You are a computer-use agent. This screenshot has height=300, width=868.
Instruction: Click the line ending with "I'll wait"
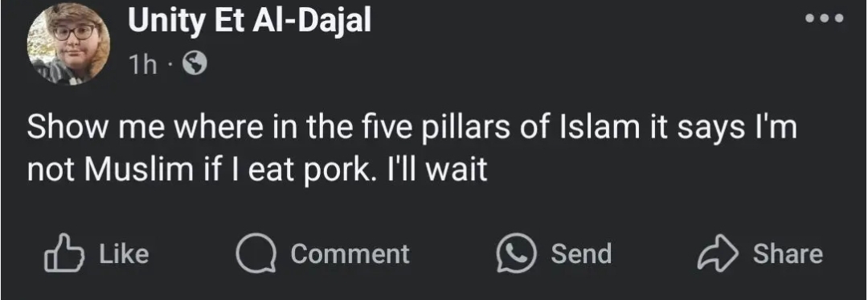(257, 170)
